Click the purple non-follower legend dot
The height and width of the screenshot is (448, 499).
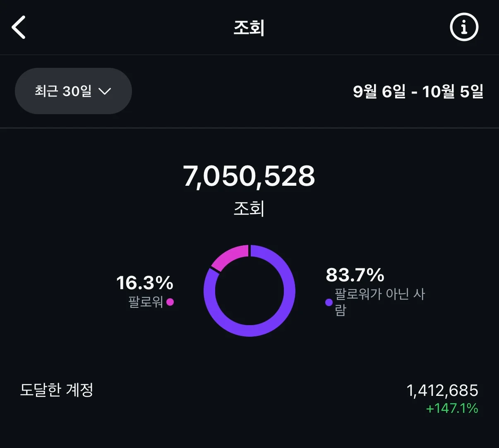point(329,302)
